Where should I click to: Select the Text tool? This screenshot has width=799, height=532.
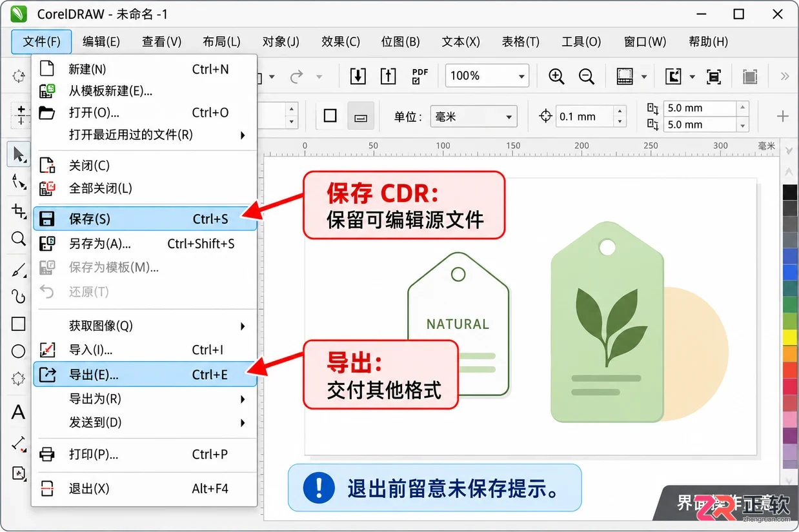coord(19,412)
